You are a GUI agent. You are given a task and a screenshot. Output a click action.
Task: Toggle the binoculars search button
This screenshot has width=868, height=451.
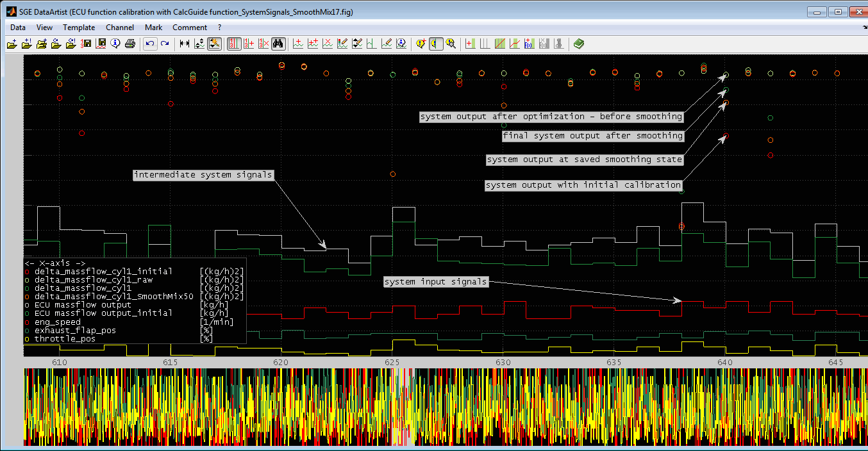pos(278,44)
